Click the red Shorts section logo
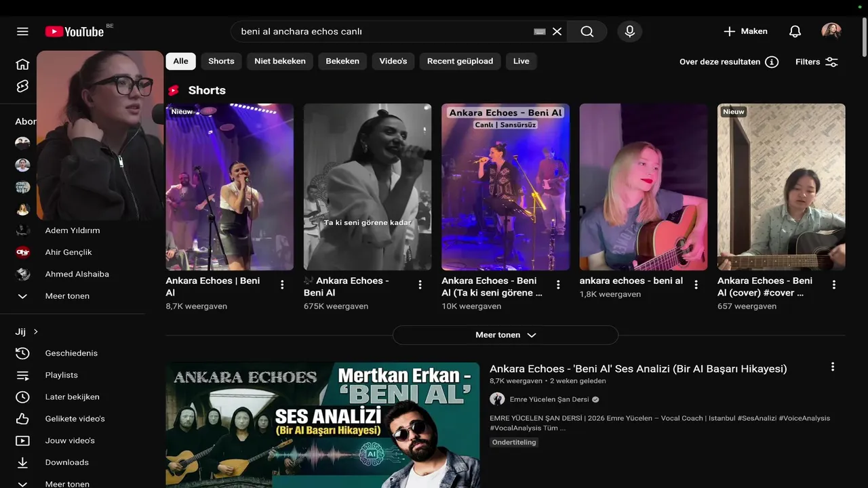The height and width of the screenshot is (488, 868). click(174, 90)
